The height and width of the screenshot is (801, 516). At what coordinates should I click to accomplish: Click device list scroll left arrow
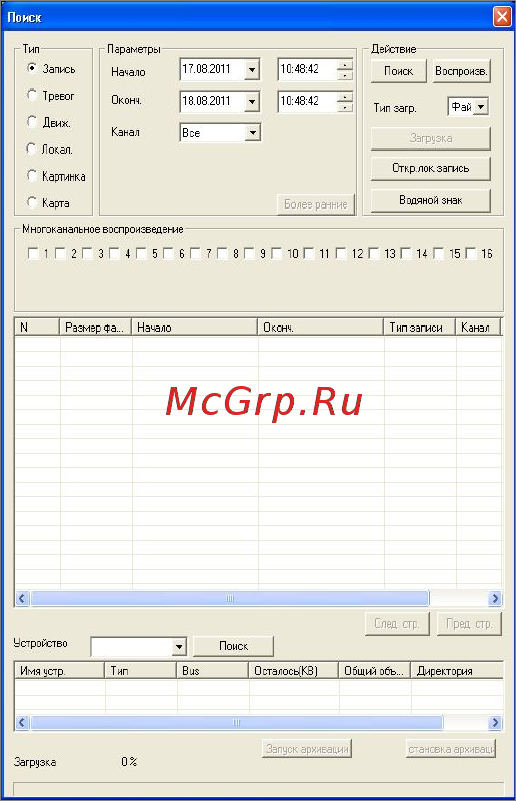click(x=22, y=722)
